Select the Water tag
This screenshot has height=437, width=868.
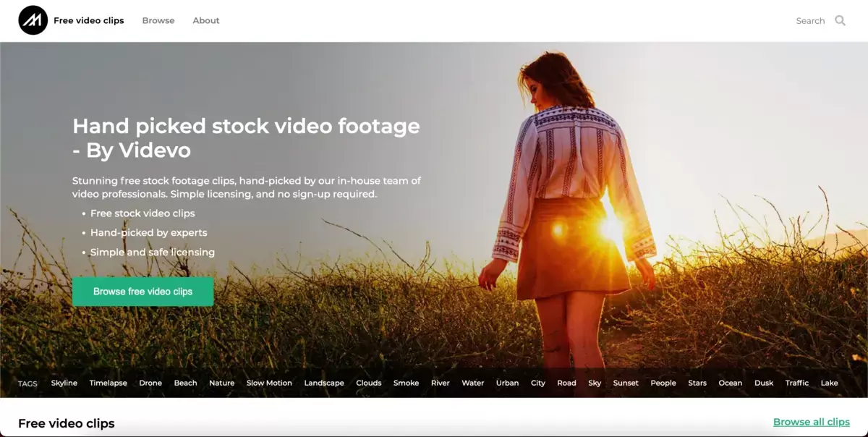click(473, 383)
